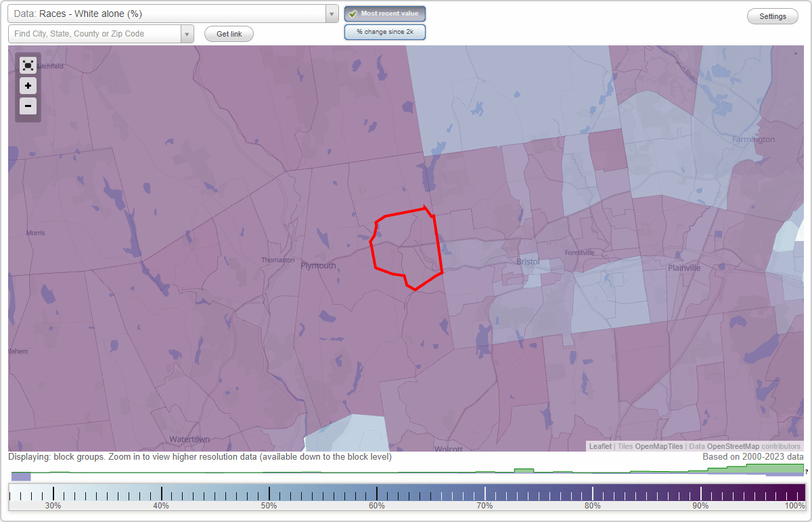This screenshot has height=522, width=812.
Task: Open the Settings panel
Action: pos(772,16)
